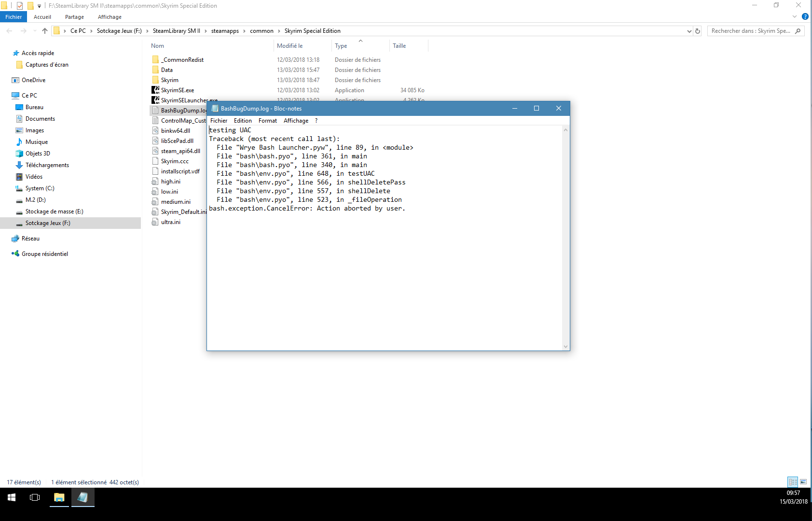
Task: Click the steamapps breadcrumb segment
Action: tap(225, 31)
